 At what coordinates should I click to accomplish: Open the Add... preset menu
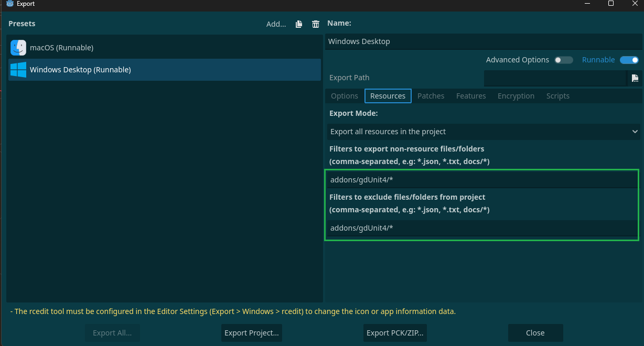click(x=276, y=24)
